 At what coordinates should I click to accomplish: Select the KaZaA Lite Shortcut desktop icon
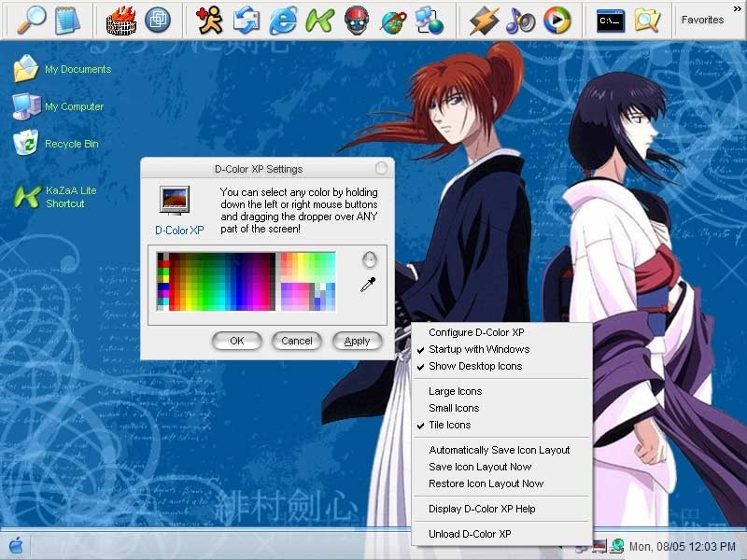[x=55, y=197]
